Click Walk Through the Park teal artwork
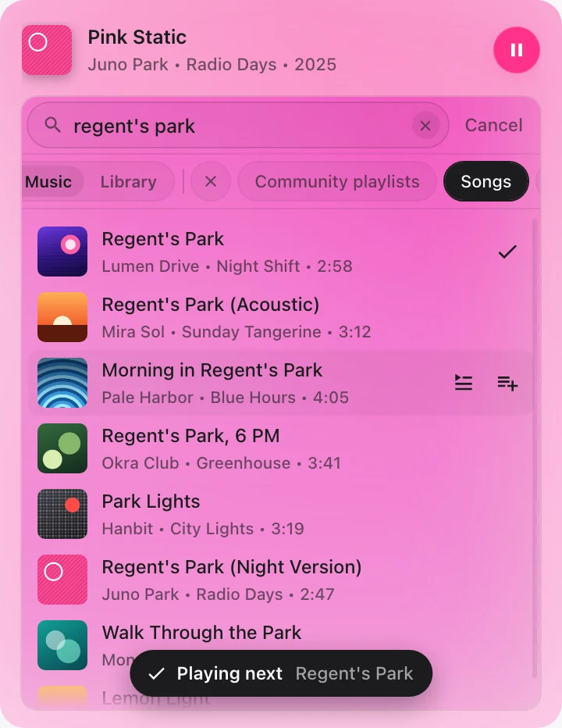562x728 pixels. 62,645
